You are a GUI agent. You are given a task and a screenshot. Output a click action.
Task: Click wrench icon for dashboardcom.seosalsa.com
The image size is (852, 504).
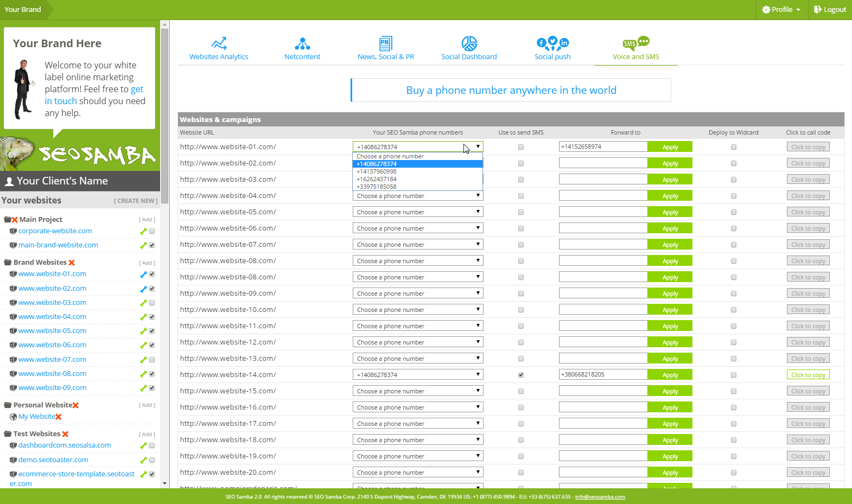[143, 445]
